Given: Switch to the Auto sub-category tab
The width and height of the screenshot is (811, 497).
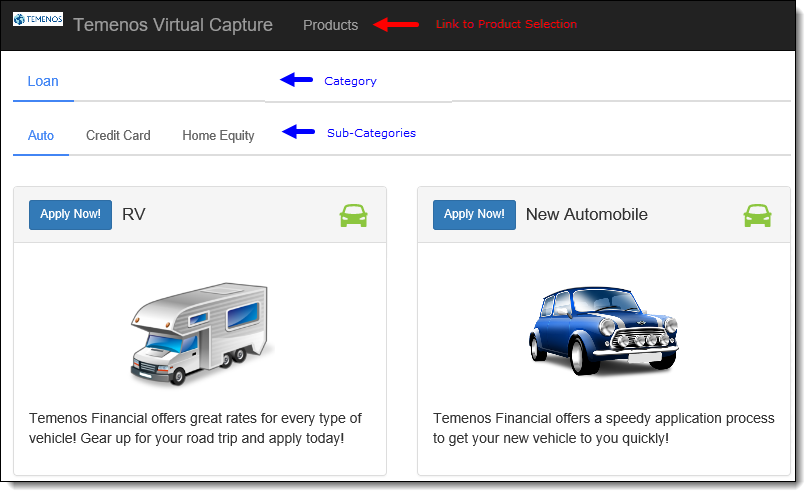Looking at the screenshot, I should coord(41,135).
